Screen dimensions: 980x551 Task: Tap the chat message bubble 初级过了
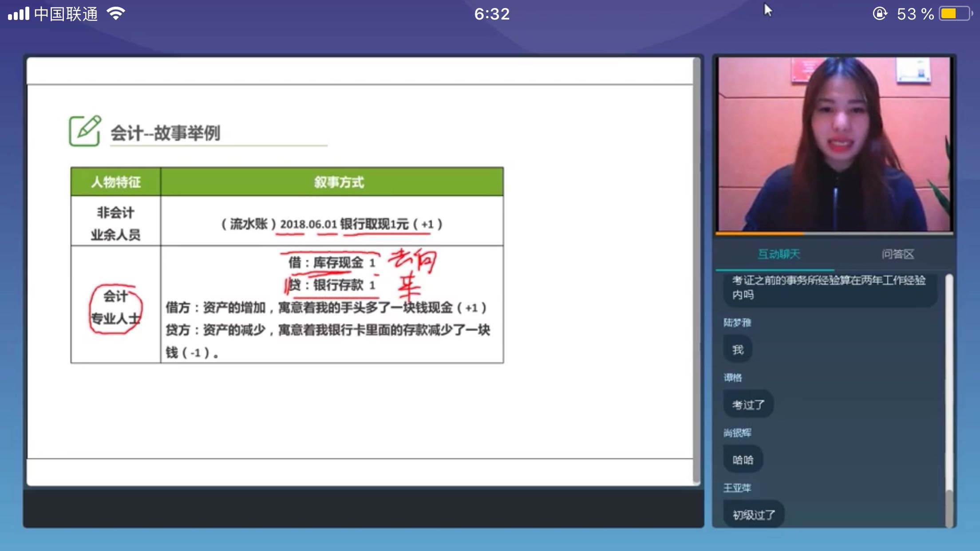pyautogui.click(x=753, y=514)
